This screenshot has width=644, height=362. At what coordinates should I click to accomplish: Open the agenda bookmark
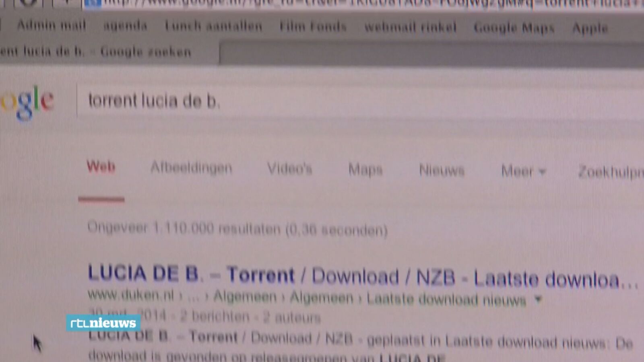pyautogui.click(x=125, y=25)
